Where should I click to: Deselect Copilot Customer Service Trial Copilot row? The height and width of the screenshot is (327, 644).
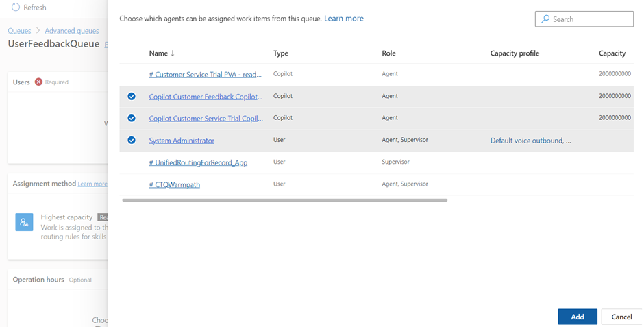[132, 118]
